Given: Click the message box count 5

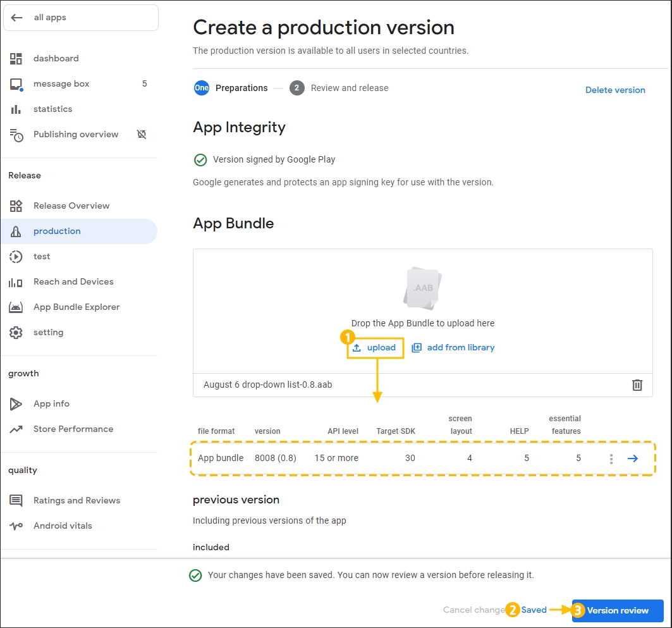Looking at the screenshot, I should [144, 83].
